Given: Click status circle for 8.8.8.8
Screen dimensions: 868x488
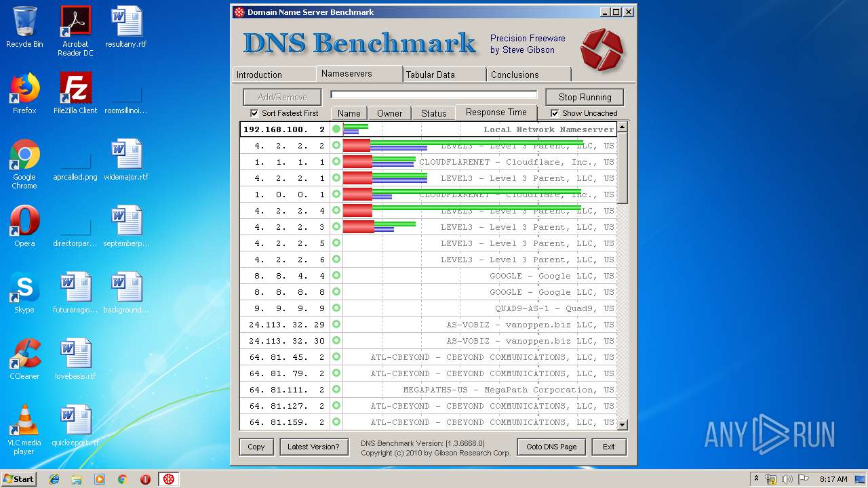Looking at the screenshot, I should pos(336,292).
